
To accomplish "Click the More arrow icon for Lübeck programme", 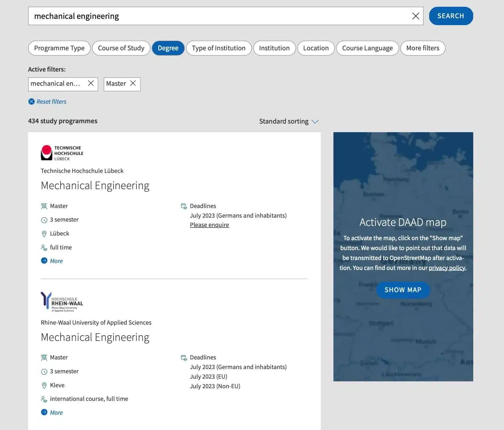I will click(x=44, y=261).
